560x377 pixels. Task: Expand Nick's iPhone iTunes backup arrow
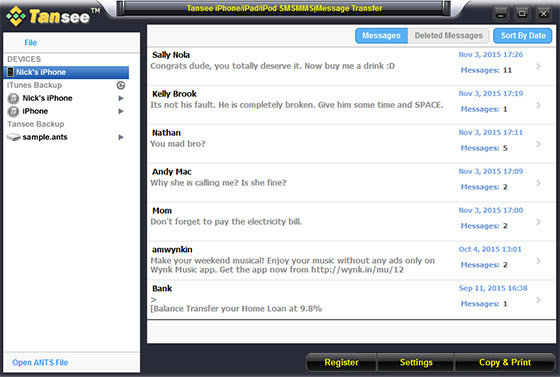click(121, 98)
